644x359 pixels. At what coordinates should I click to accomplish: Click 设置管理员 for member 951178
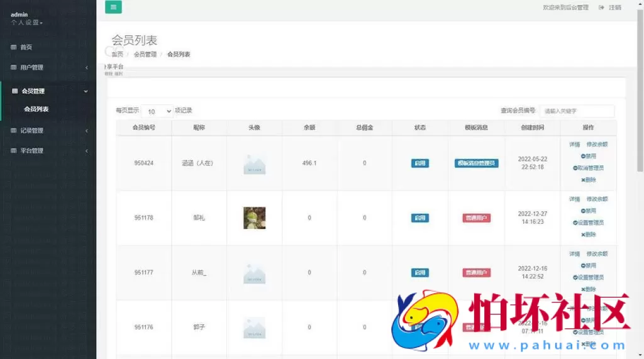tap(589, 223)
